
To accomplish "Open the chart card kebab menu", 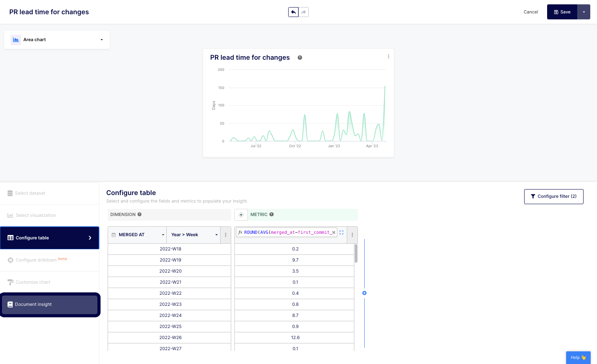I will 388,57.
